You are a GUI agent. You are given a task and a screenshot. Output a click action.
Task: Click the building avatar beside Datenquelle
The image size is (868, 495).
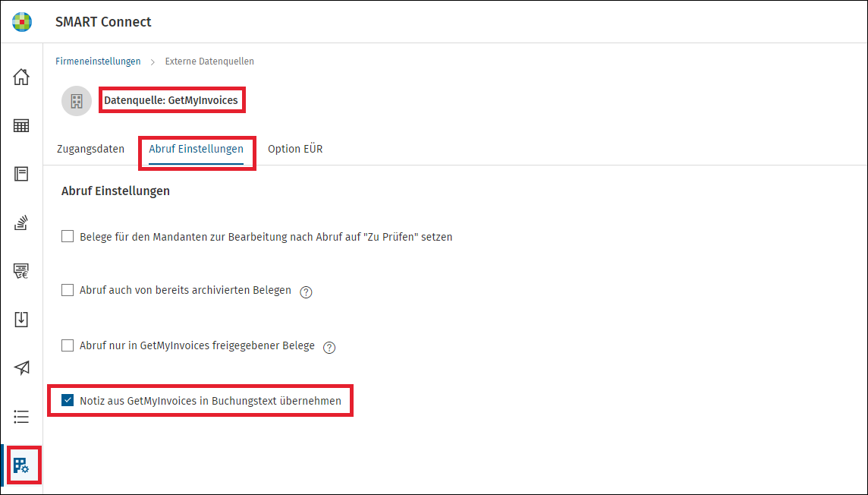click(x=77, y=101)
